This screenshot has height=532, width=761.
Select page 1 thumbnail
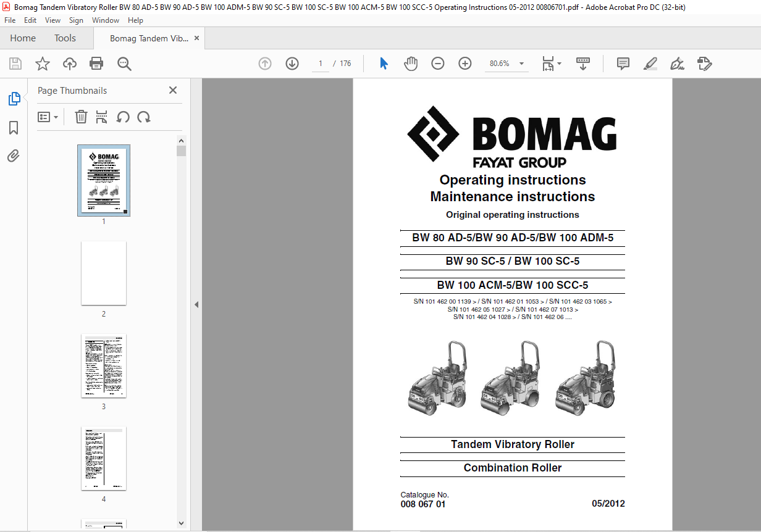pyautogui.click(x=104, y=181)
